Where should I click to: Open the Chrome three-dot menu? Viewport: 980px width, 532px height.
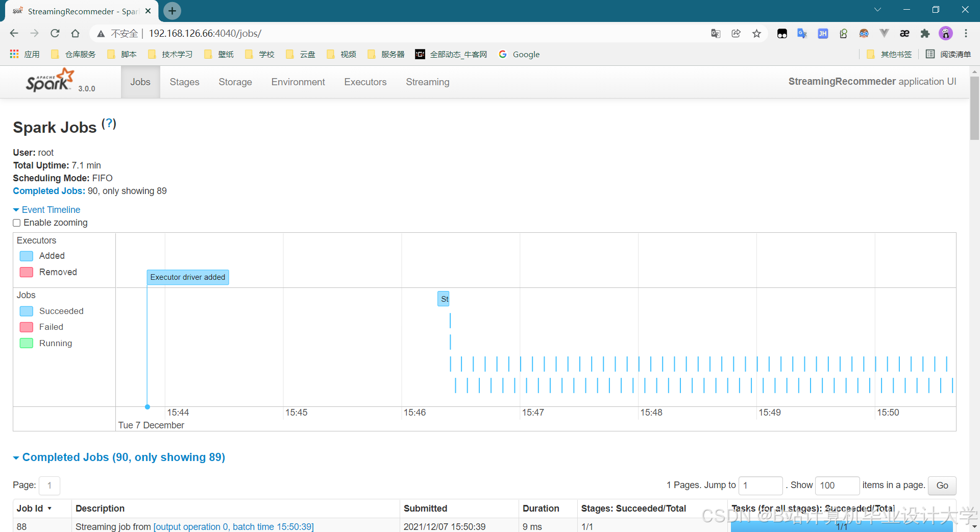[966, 34]
